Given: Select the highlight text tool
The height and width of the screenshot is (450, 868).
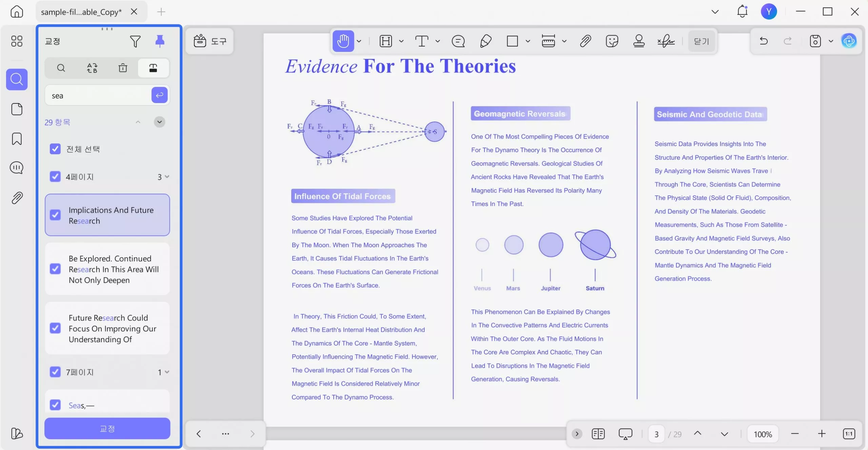Looking at the screenshot, I should coord(386,41).
